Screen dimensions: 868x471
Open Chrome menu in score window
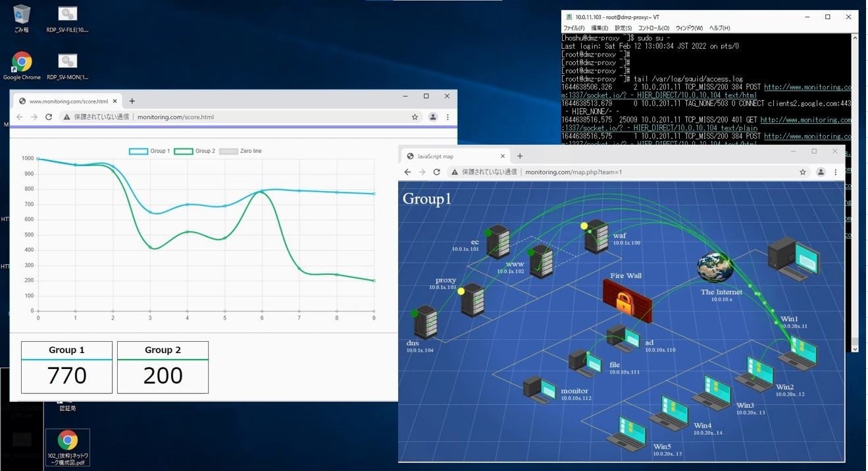447,117
